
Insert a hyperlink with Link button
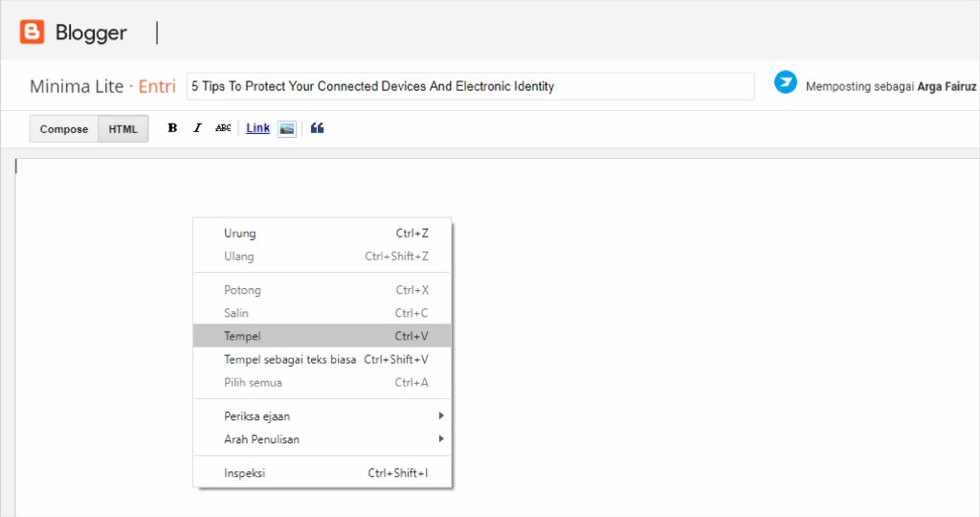click(258, 128)
